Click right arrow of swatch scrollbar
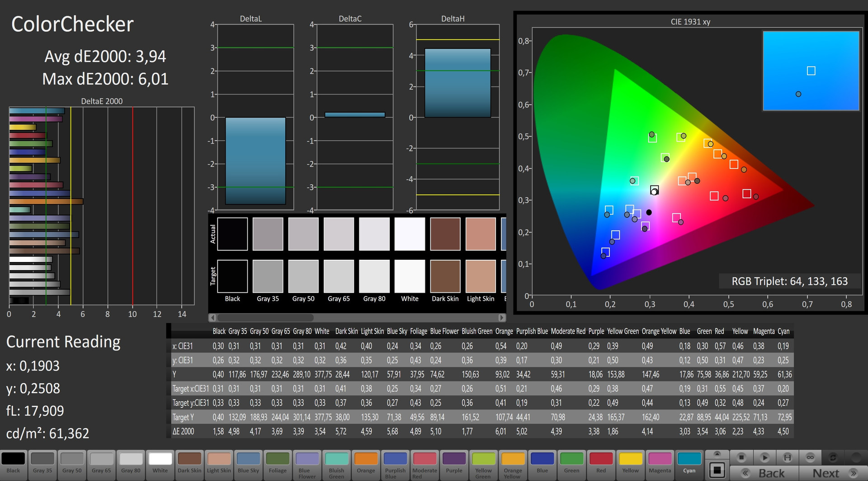 tap(502, 318)
